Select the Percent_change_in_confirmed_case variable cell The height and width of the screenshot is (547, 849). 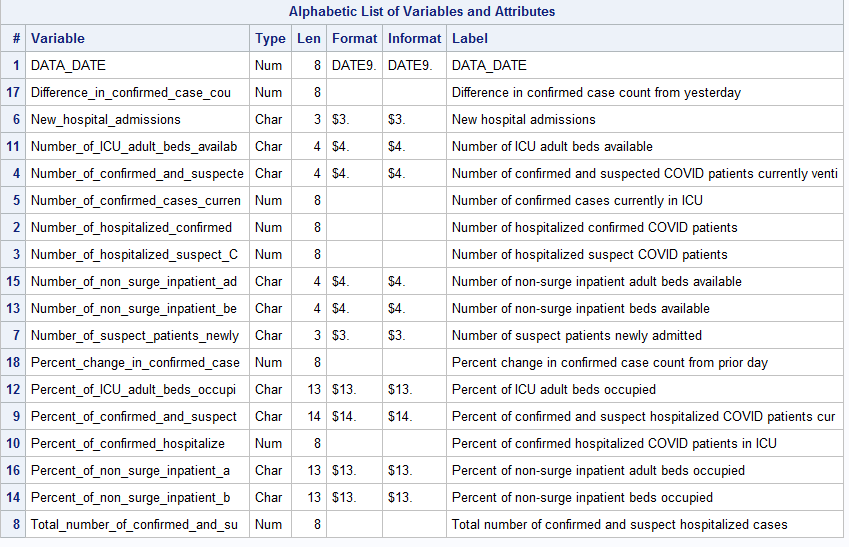(x=135, y=362)
